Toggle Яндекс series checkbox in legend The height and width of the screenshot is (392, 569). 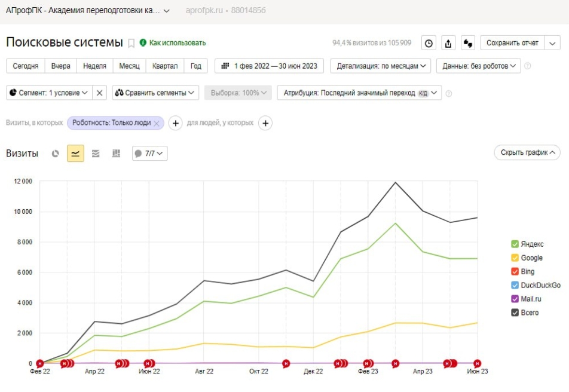tap(515, 244)
